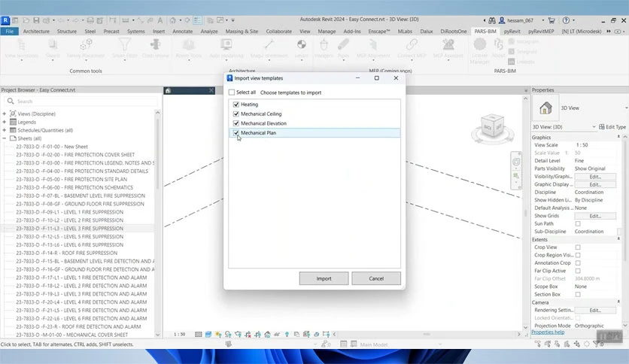The height and width of the screenshot is (364, 629).
Task: Toggle the Sun Path checkbox in Properties
Action: 578,223
